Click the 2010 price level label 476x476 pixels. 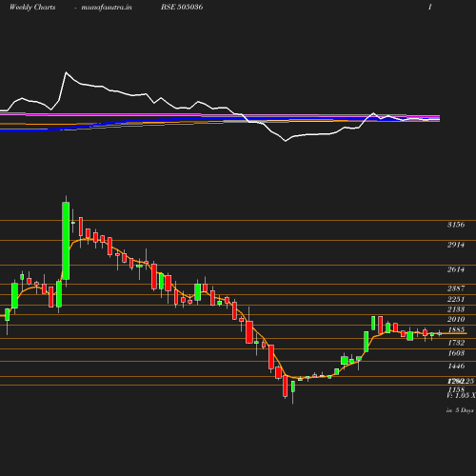coord(456,319)
